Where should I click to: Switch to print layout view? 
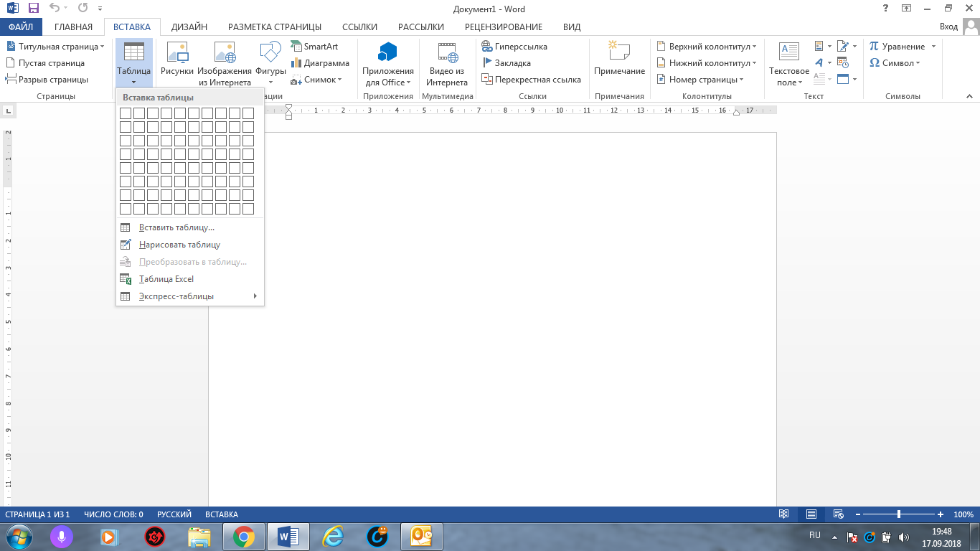(x=811, y=514)
